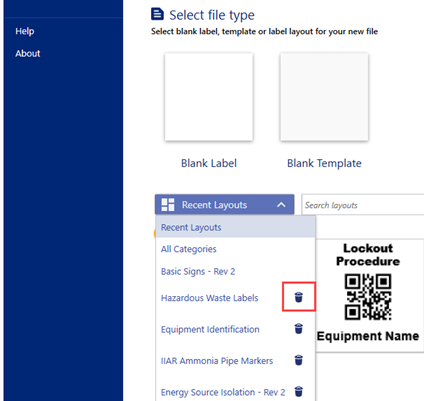This screenshot has width=424, height=401.
Task: Click trash icon beside Equipment Identification
Action: 299,328
